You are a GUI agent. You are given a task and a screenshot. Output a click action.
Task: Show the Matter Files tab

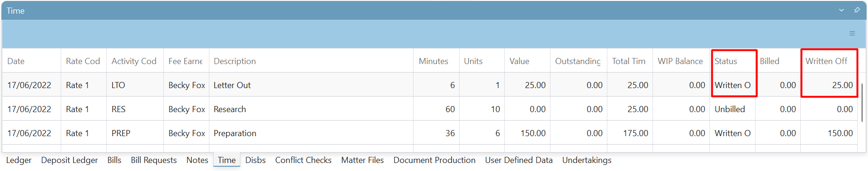(362, 160)
